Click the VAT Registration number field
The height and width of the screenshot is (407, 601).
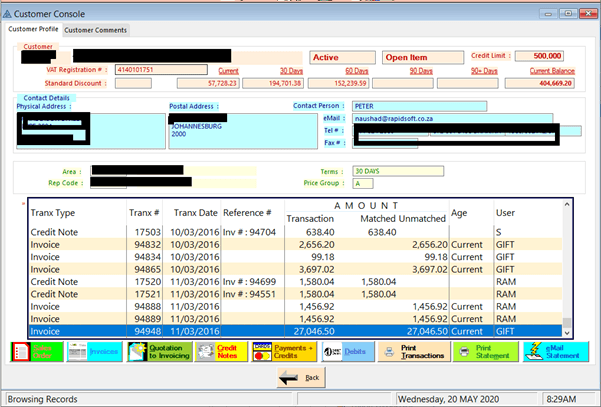click(161, 70)
